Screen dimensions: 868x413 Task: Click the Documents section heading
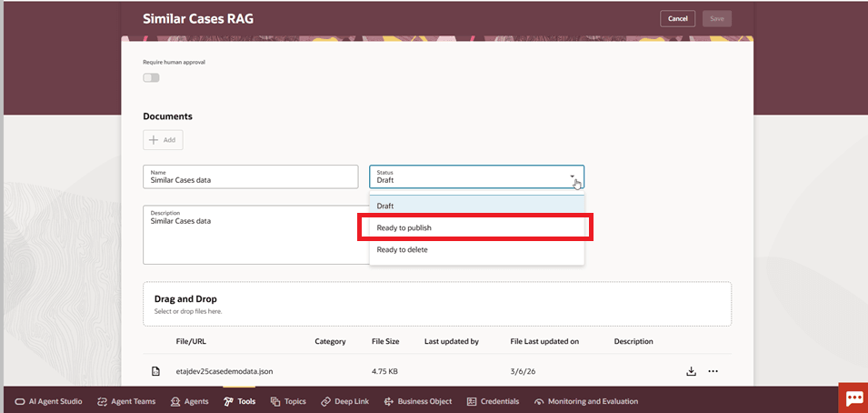point(168,116)
